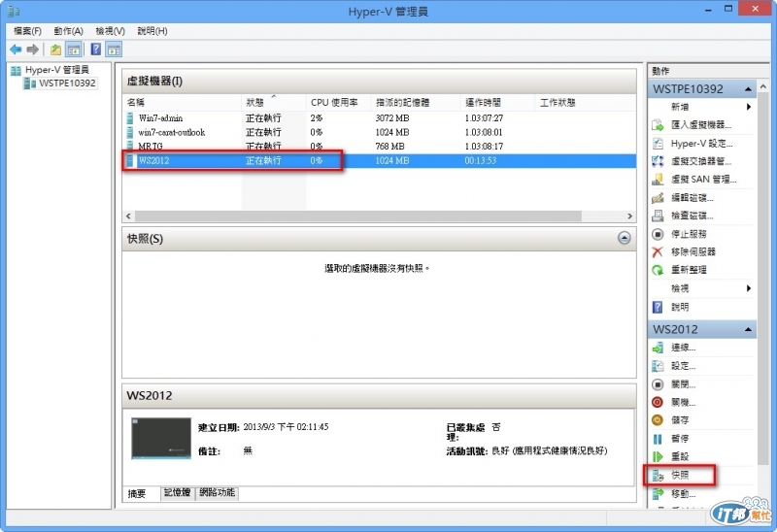This screenshot has width=777, height=532.
Task: Select the WS2012 virtual machine row
Action: (379, 160)
